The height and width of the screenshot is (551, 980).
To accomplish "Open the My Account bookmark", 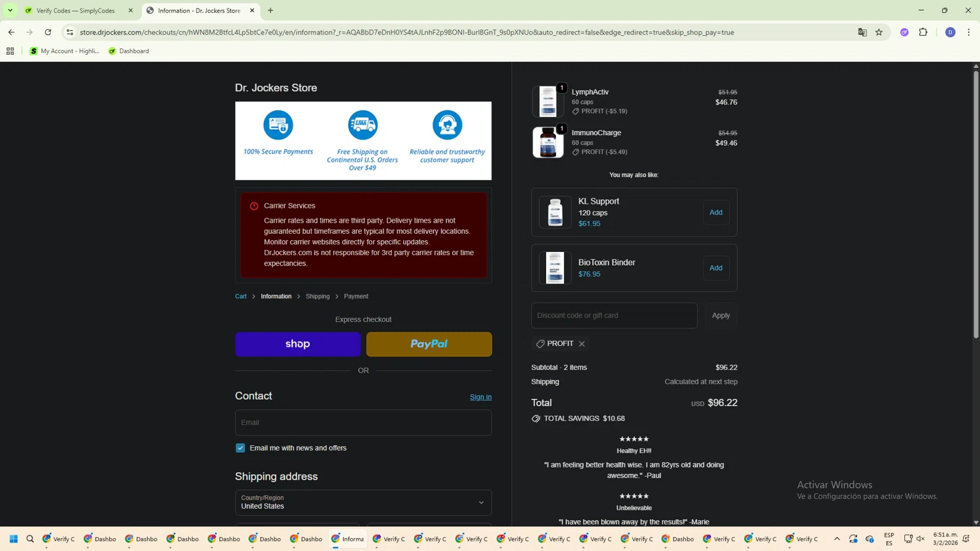I will click(65, 51).
